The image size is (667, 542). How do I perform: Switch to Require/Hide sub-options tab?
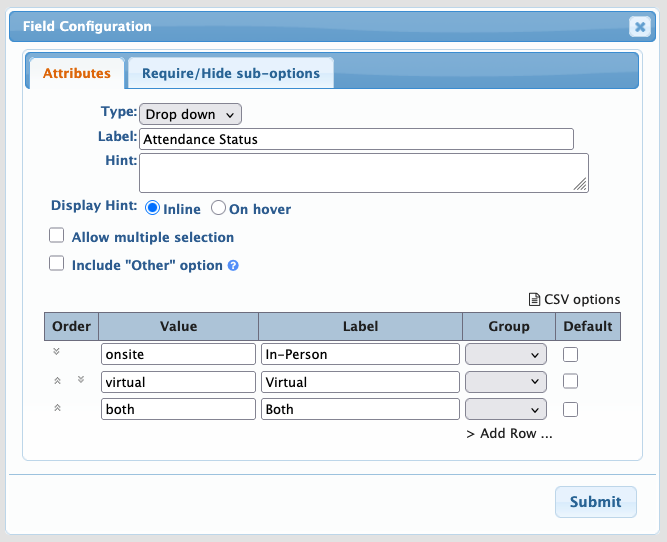(x=231, y=73)
